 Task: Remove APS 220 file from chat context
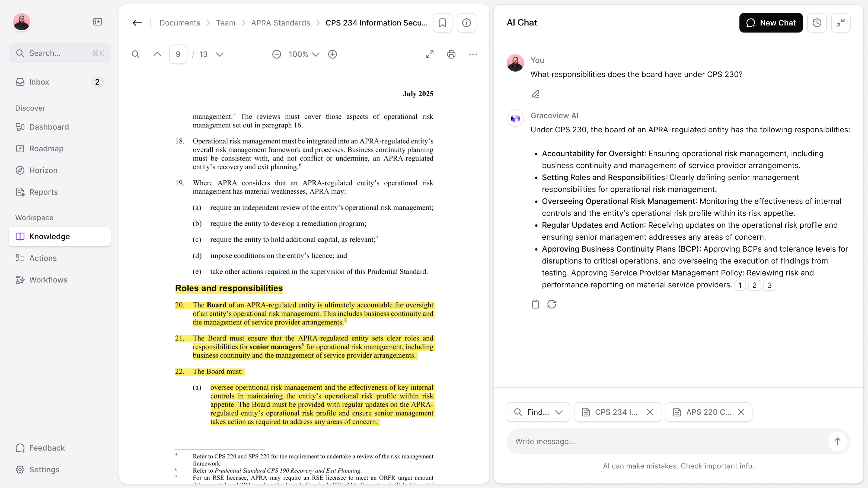(741, 412)
